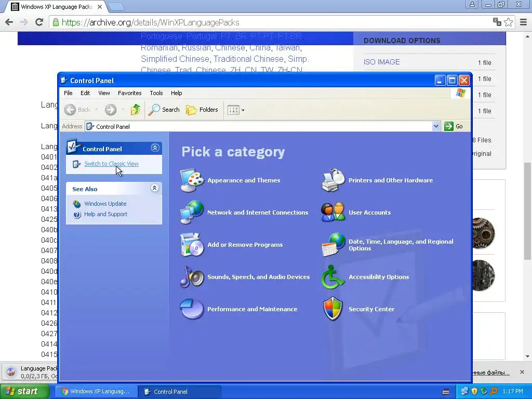Click the tray magnifier icon
This screenshot has width=532, height=399.
(x=494, y=391)
